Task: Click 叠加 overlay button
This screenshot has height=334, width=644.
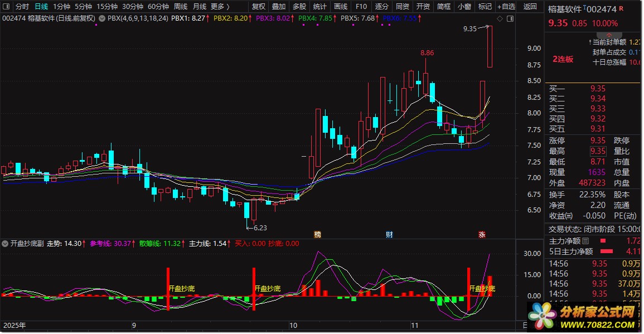Action: 279,7
